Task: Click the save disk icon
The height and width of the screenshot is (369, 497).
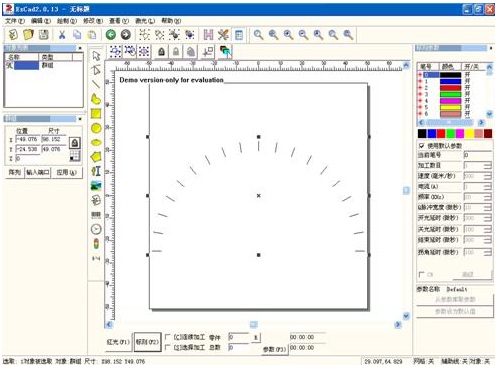Action: coord(44,35)
